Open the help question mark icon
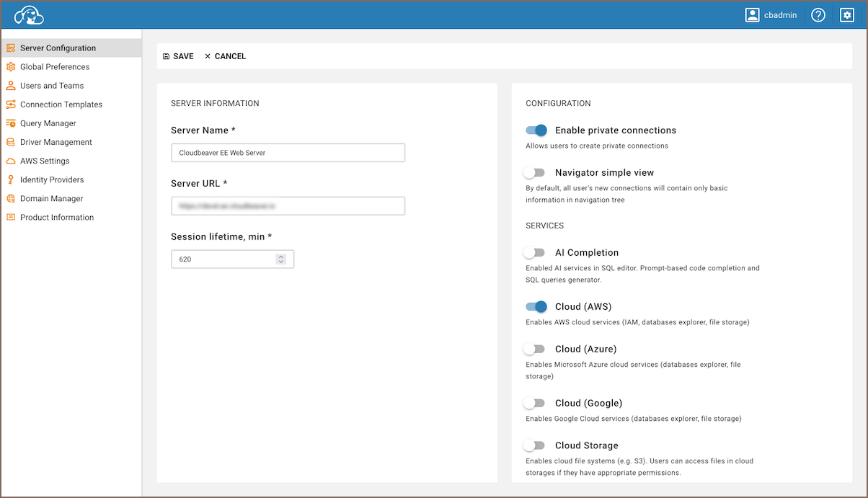The image size is (868, 498). pos(818,15)
